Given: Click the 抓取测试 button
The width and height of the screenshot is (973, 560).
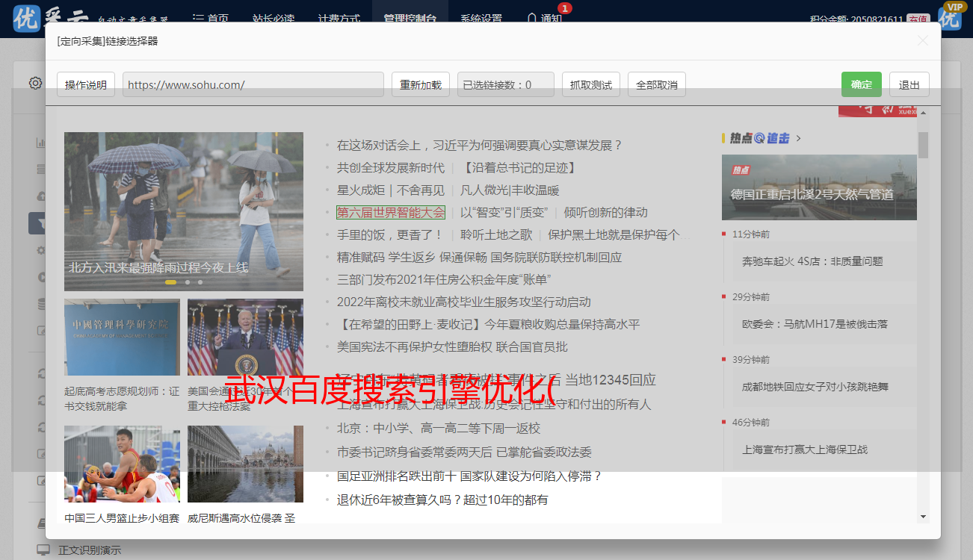Looking at the screenshot, I should [590, 84].
